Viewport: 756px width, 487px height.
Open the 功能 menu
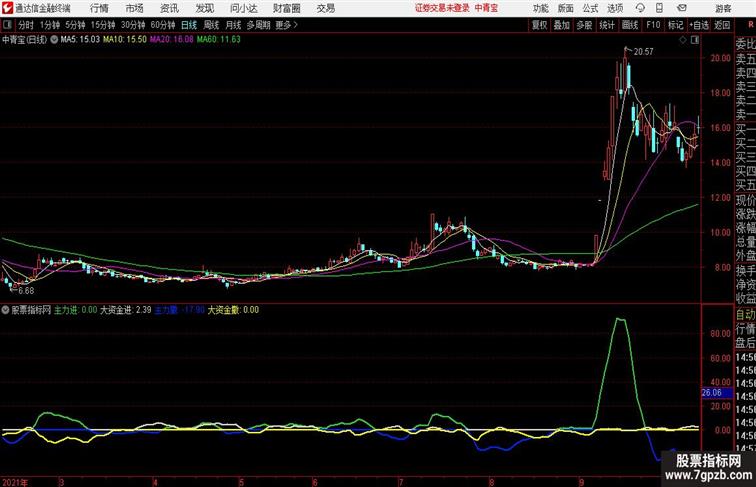[x=540, y=8]
